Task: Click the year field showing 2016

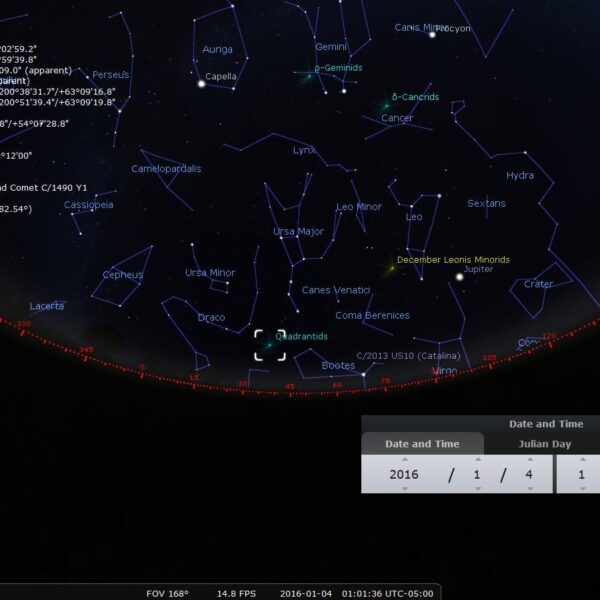Action: coord(404,474)
